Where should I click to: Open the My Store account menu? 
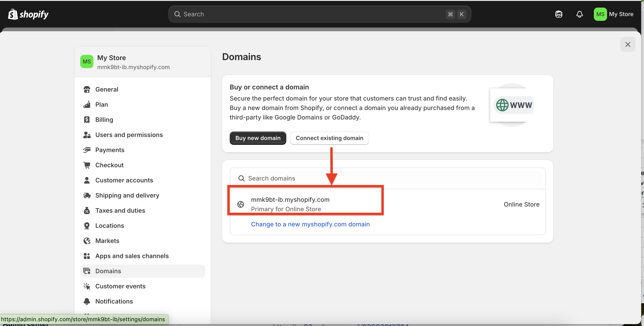[614, 14]
